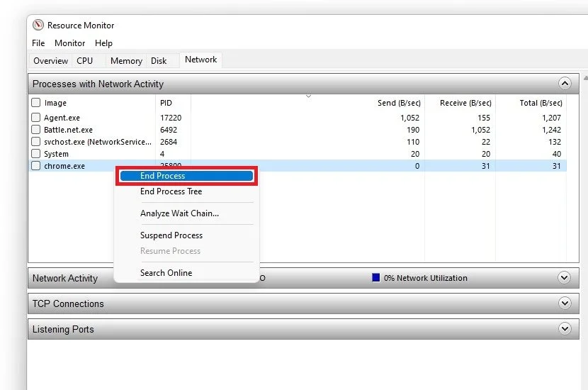Click Send value 190
This screenshot has height=390, width=588.
tap(413, 130)
